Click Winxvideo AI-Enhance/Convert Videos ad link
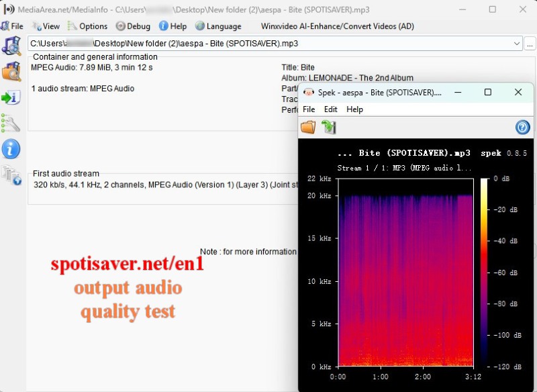 338,26
